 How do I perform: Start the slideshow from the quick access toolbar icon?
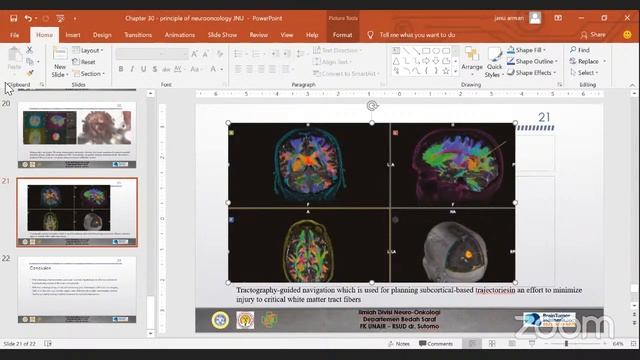[60, 18]
